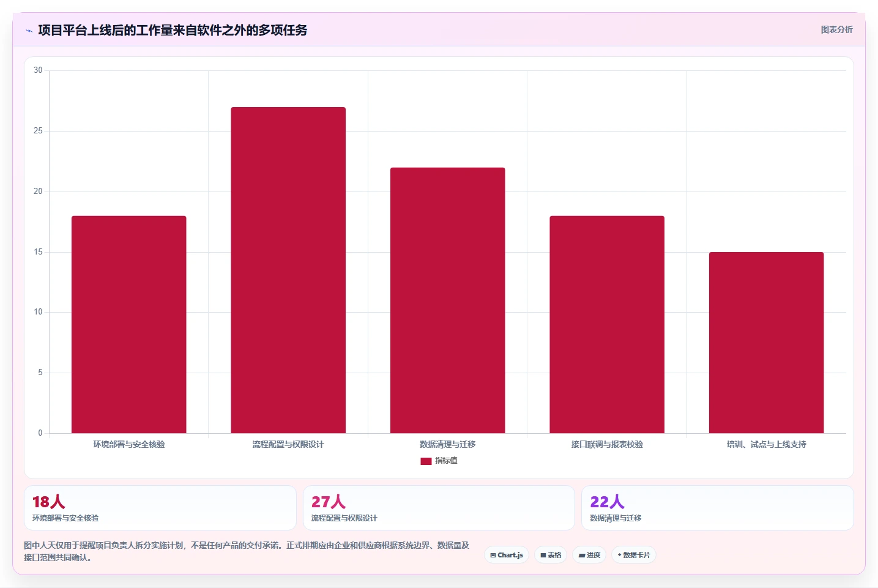Select the 数据卡片 chip
Image resolution: width=878 pixels, height=588 pixels.
pyautogui.click(x=634, y=555)
